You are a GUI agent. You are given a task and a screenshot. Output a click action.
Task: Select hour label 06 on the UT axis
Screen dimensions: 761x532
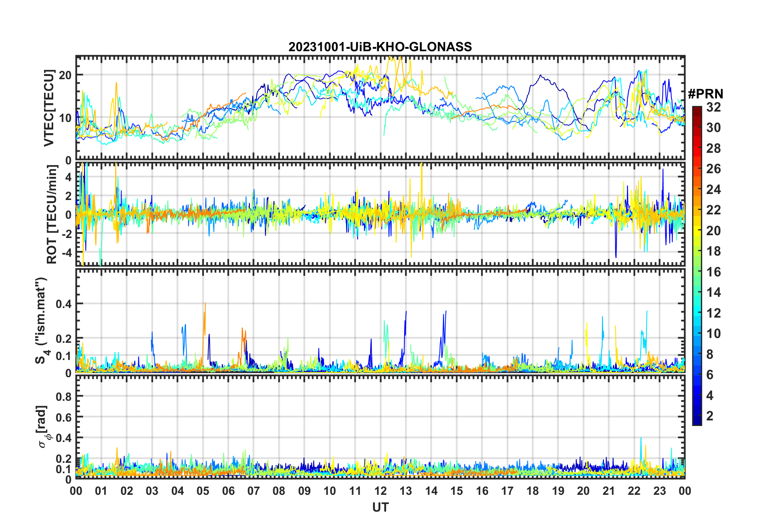[x=228, y=491]
